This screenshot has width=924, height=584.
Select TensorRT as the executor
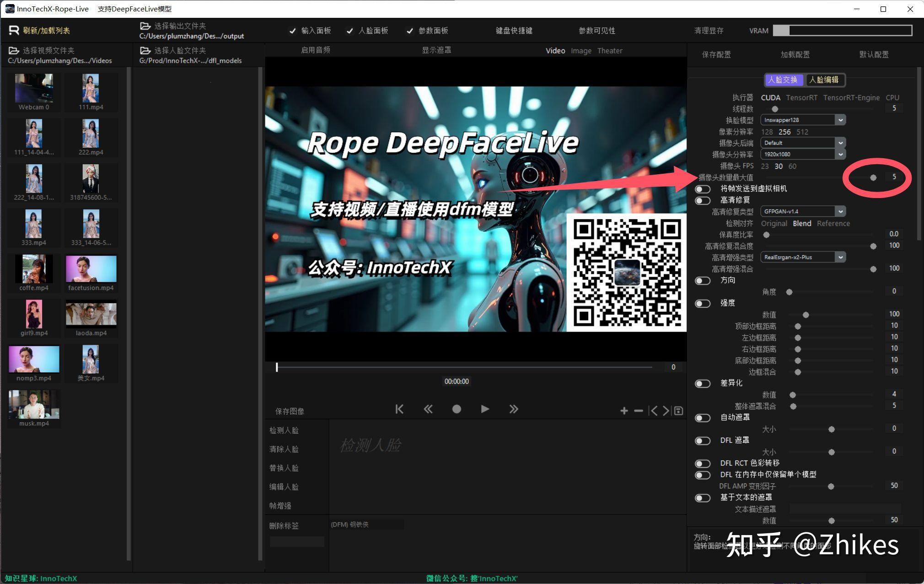pyautogui.click(x=801, y=97)
